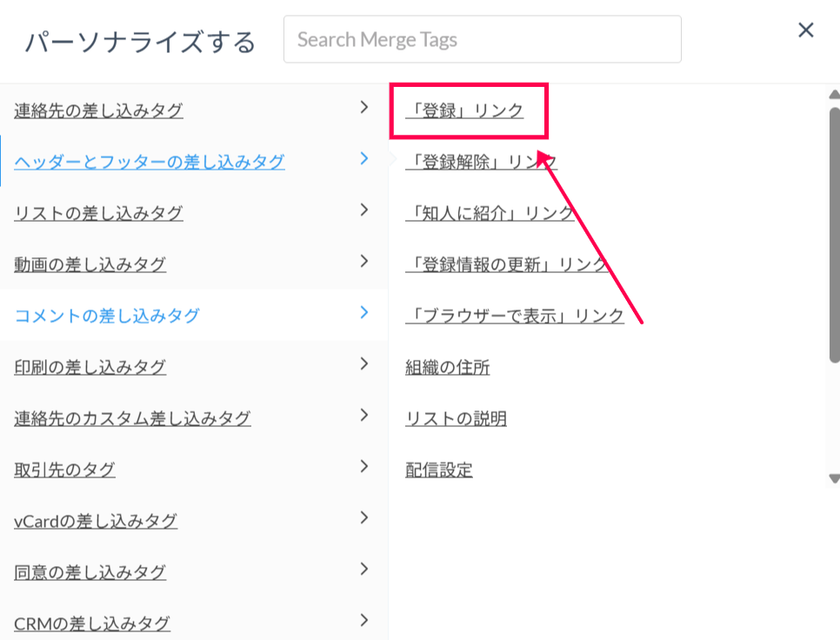Expand chevron beside リストの差し込みタグ
Image resolution: width=840 pixels, height=640 pixels.
click(x=364, y=210)
